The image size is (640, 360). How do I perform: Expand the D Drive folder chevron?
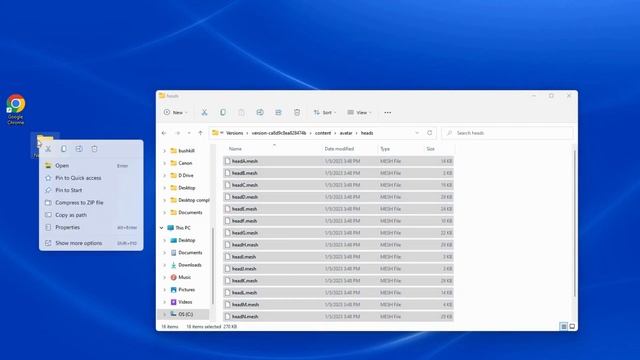click(x=164, y=176)
